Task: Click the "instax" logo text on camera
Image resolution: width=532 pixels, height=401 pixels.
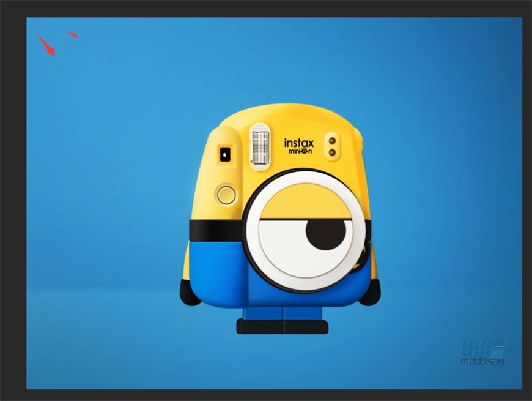Action: point(299,143)
